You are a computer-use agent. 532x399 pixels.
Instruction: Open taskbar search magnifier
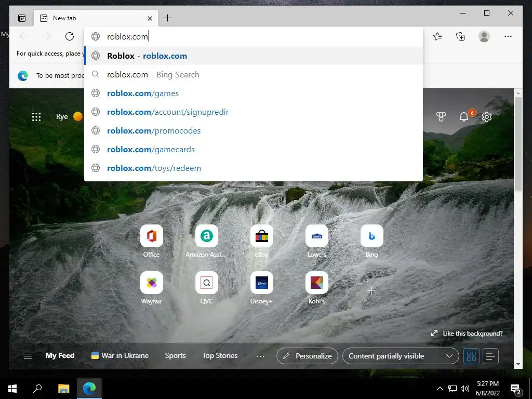tap(37, 389)
